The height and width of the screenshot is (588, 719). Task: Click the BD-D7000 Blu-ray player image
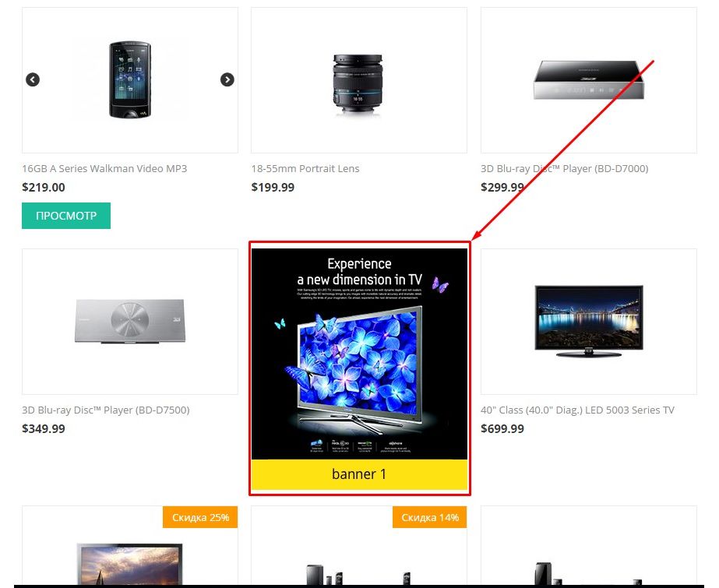(x=589, y=79)
